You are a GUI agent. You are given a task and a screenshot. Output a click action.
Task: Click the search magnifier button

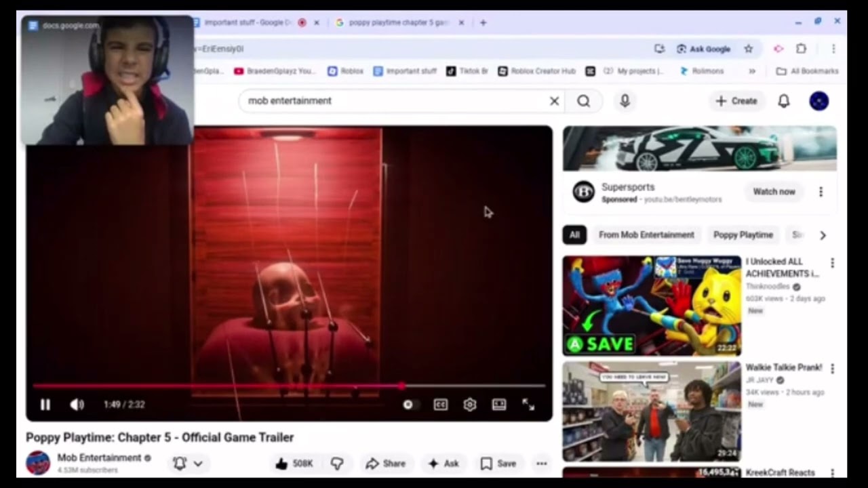click(584, 101)
